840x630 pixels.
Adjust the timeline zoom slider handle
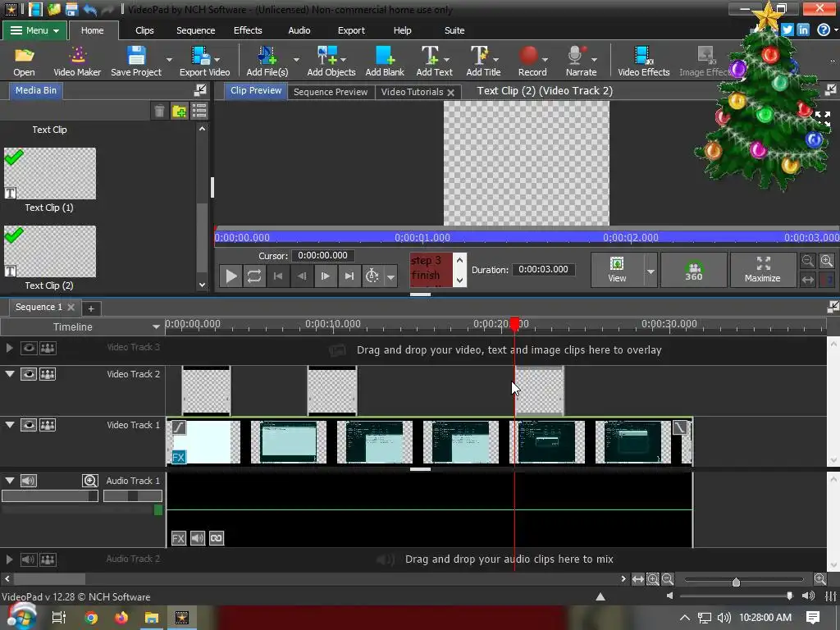[x=736, y=582]
